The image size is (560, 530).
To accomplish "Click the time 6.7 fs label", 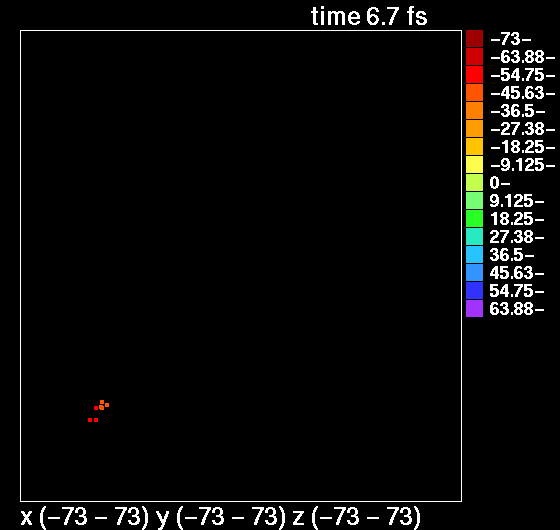I will tap(369, 16).
